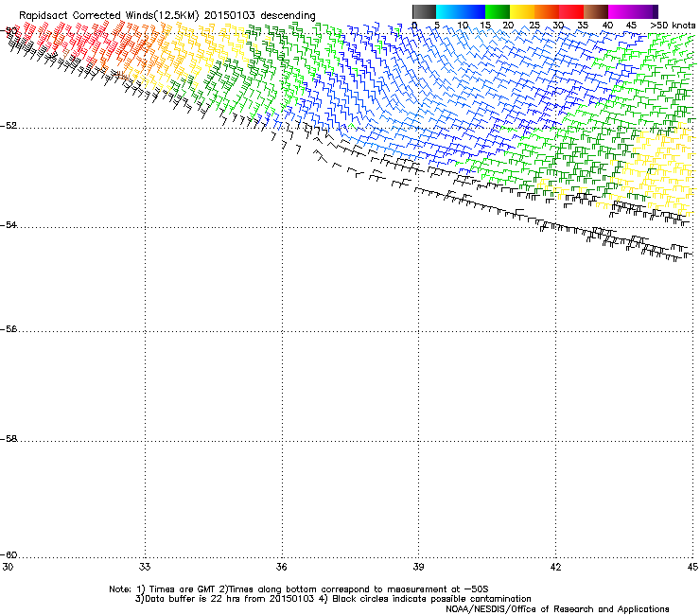The height and width of the screenshot is (615, 700).
Task: Click the yellow 20-25 knots legend swatch
Action: [x=522, y=11]
